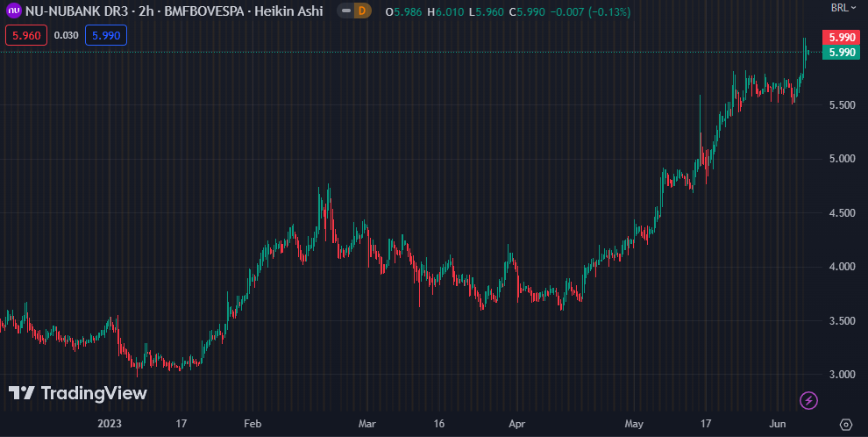Screen dimensions: 868x437
Task: Click the Feb label on time axis
Action: point(253,424)
